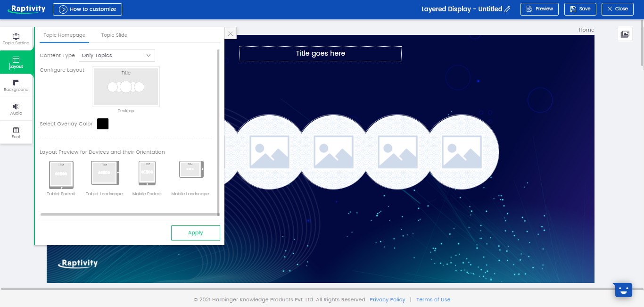The width and height of the screenshot is (644, 307).
Task: Expand the Content Type dropdown
Action: (x=116, y=55)
